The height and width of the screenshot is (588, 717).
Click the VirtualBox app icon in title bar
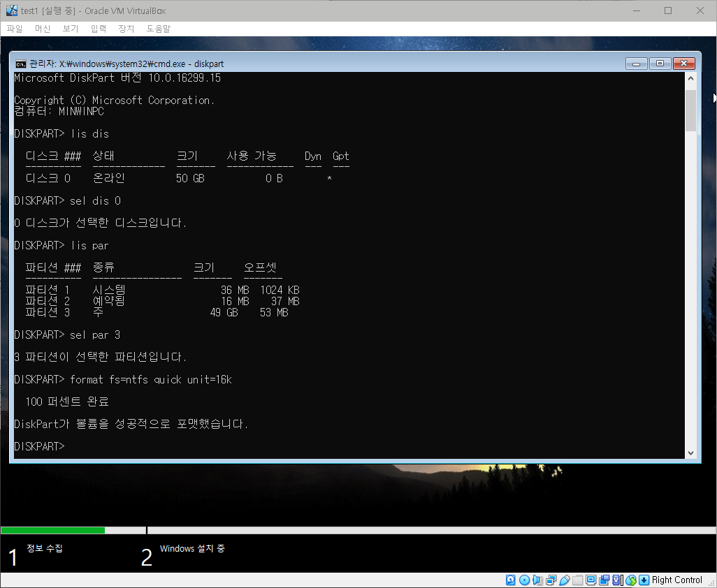click(11, 10)
